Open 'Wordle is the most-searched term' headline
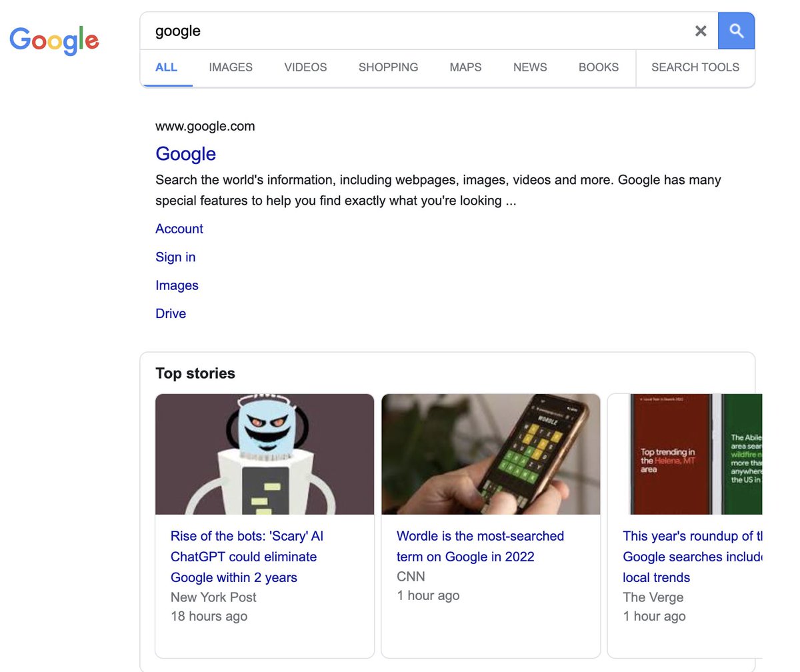The image size is (800, 672). [x=480, y=546]
